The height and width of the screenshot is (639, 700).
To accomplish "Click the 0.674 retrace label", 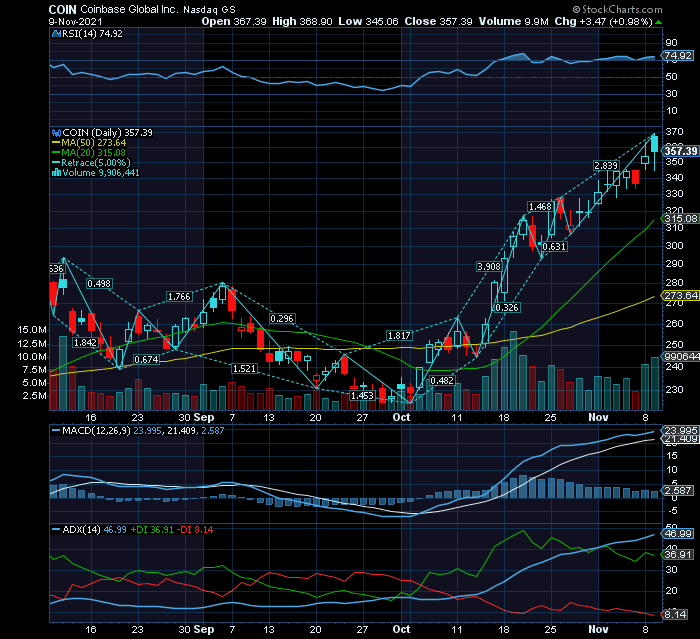I will click(x=146, y=359).
